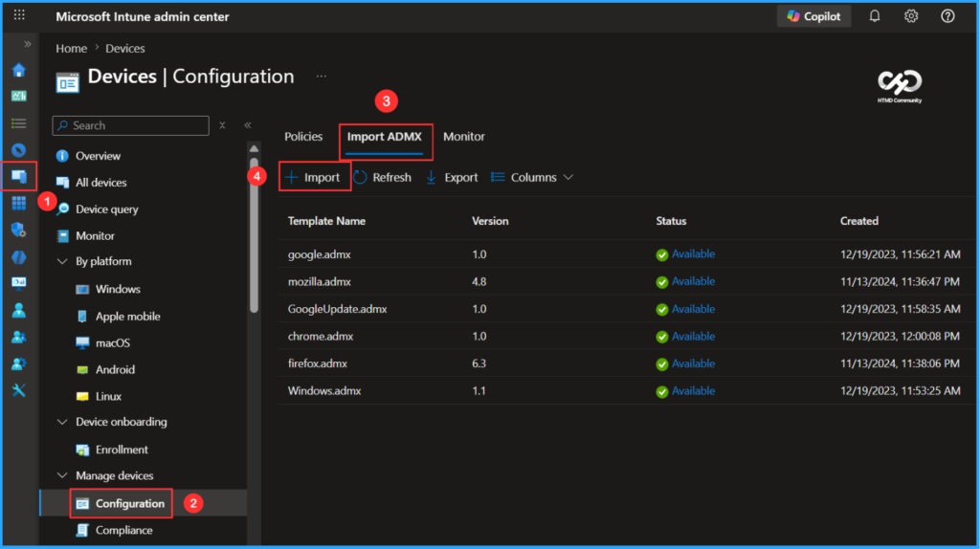Open the Copilot button
This screenshot has width=980, height=549.
coord(813,16)
